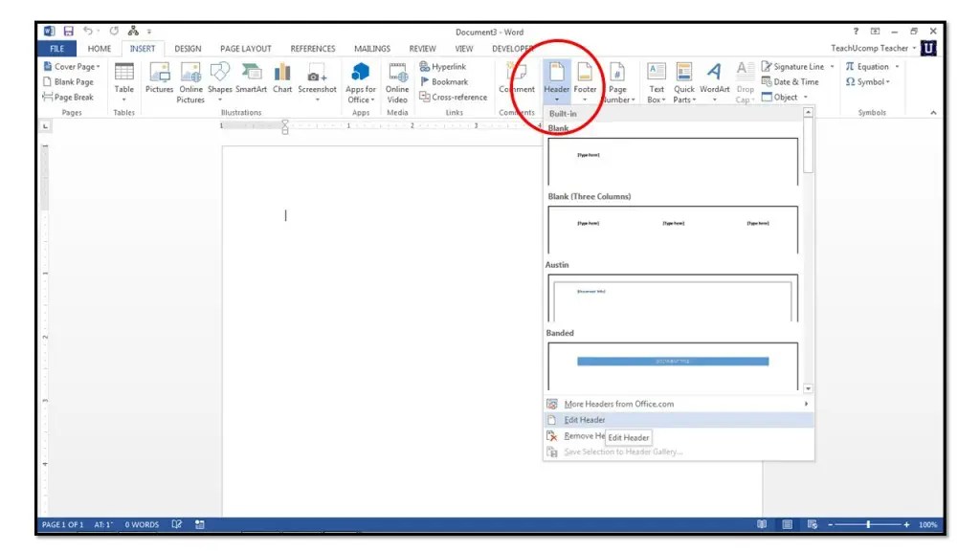Open the Header dropdown button
Image resolution: width=980 pixels, height=551 pixels.
(556, 83)
